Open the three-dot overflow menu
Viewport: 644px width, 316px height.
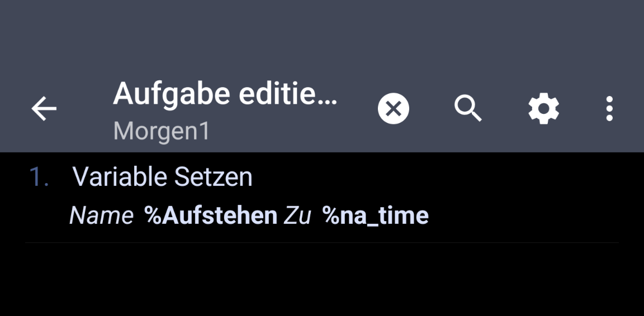tap(609, 108)
